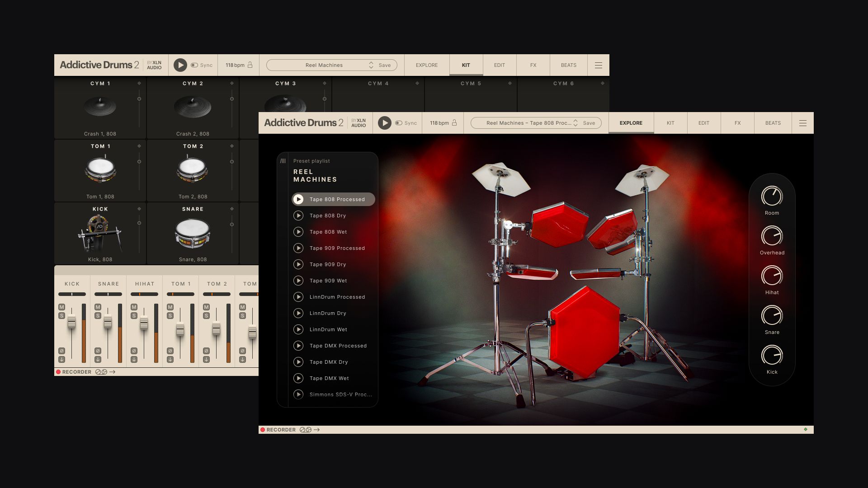Toggle Sync switch in back Kit window
Viewport: 868px width, 488px height.
[194, 65]
